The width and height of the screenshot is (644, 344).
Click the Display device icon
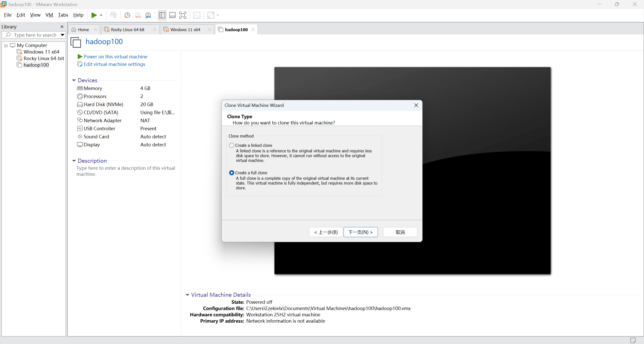coord(80,145)
